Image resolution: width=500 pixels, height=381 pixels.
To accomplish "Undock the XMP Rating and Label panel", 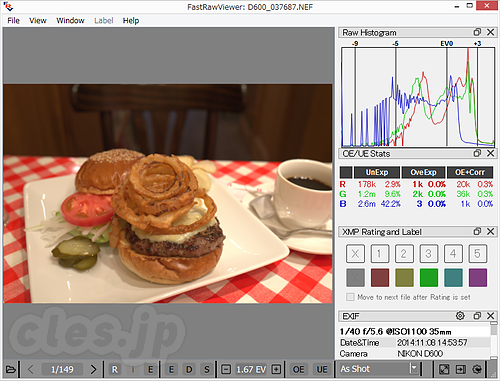I will point(477,231).
